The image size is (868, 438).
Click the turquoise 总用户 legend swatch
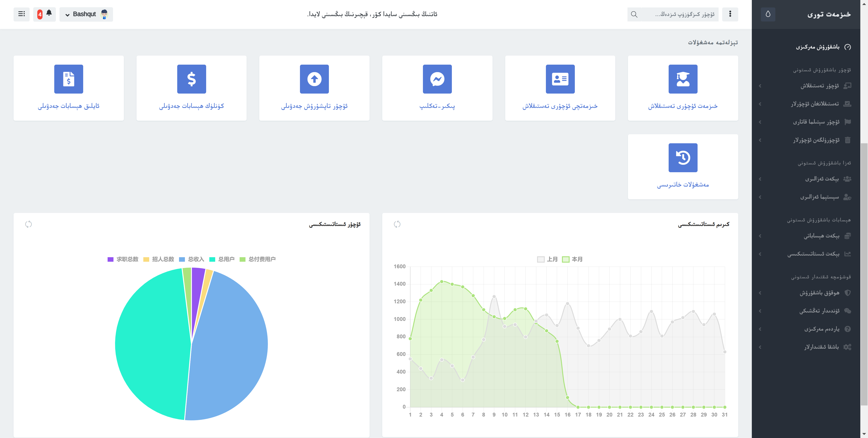click(x=212, y=259)
